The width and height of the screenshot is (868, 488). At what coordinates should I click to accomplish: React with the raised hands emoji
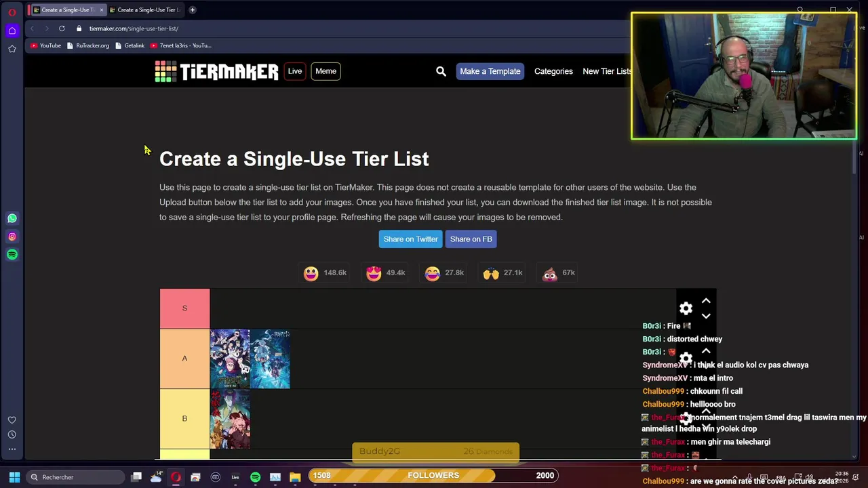[x=491, y=272]
